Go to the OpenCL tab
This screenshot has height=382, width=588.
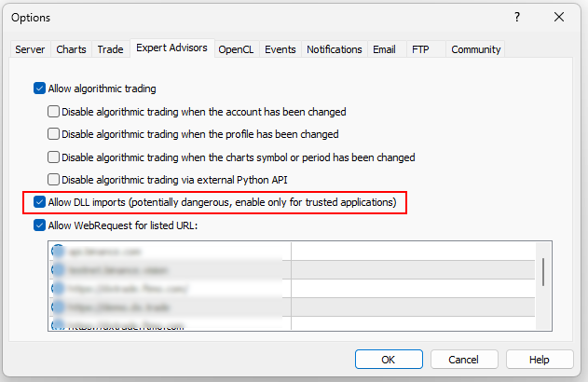pos(236,49)
